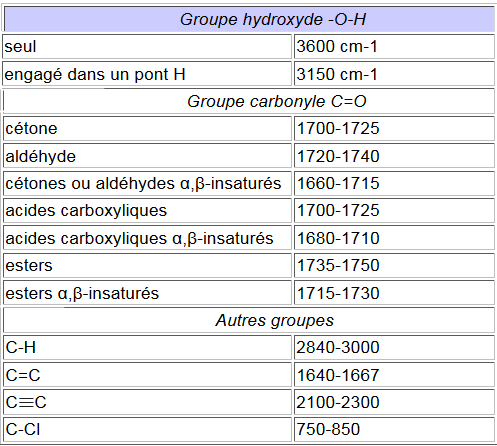The image size is (497, 446).
Task: Click the '3600 cm-1' value cell
Action: [394, 46]
